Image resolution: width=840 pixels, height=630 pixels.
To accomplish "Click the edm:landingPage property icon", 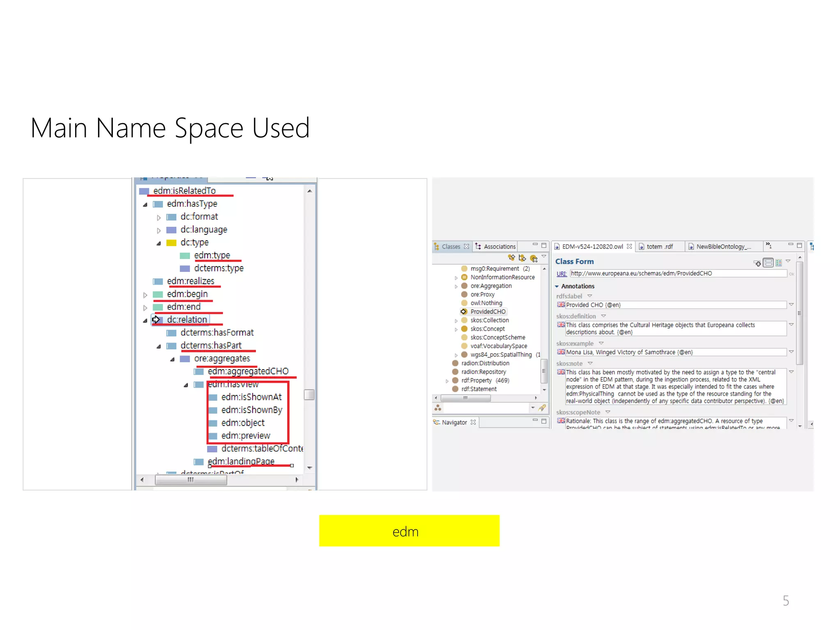I will (x=199, y=461).
